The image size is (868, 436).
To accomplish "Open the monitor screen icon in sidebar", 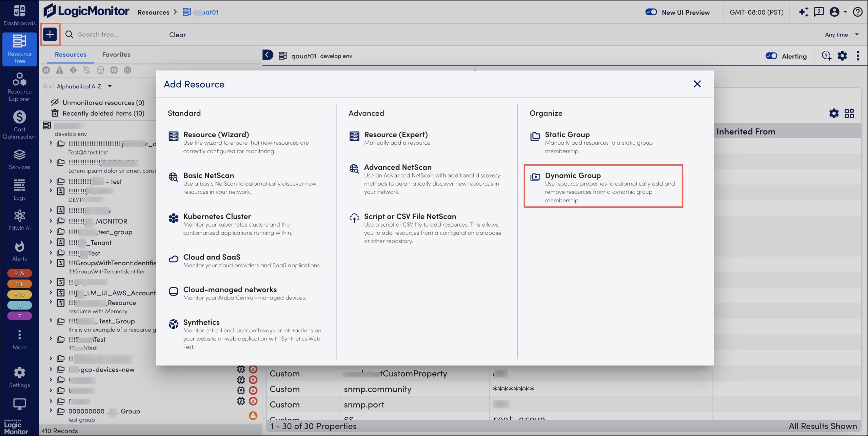I will point(19,404).
